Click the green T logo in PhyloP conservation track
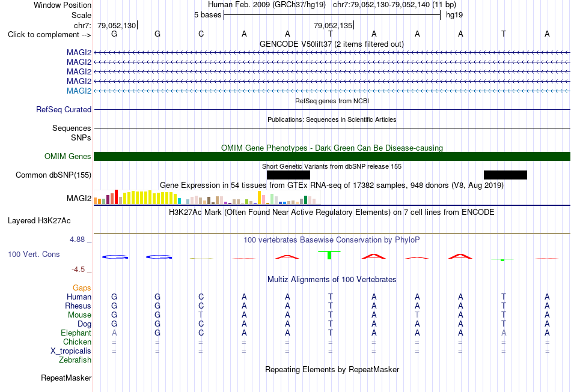This screenshot has height=392, width=571. (329, 255)
